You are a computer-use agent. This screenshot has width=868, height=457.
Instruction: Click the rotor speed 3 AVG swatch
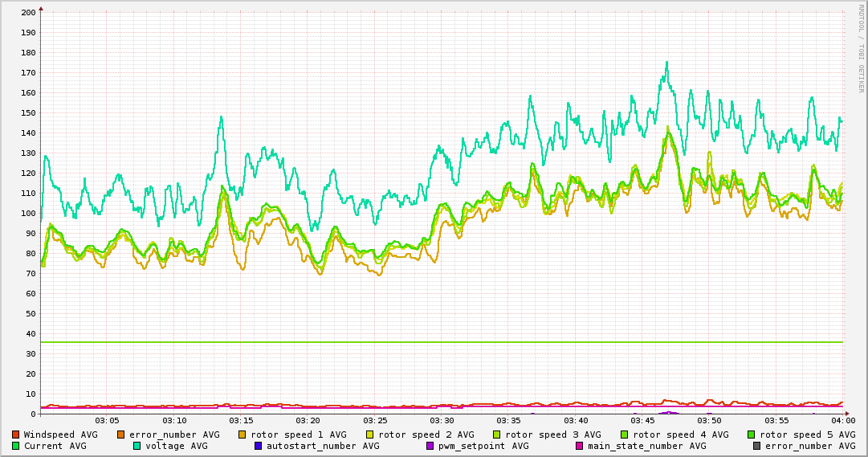click(x=497, y=435)
